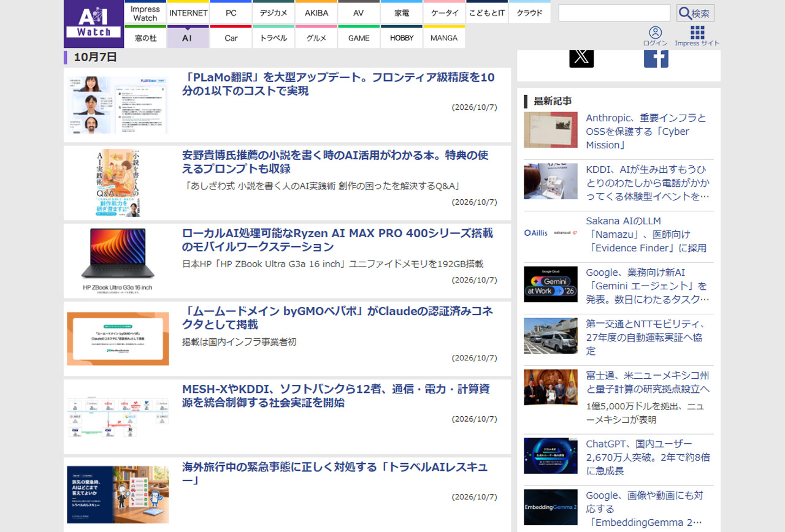Screen dimensions: 785x532
Task: Open the トラベルAIレスキュー article headline
Action: point(335,473)
